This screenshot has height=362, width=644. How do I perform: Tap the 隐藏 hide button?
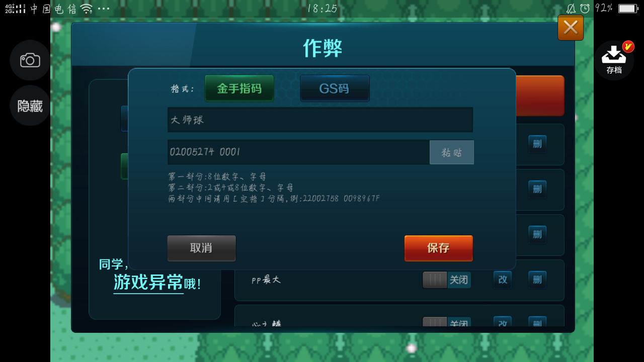[30, 106]
